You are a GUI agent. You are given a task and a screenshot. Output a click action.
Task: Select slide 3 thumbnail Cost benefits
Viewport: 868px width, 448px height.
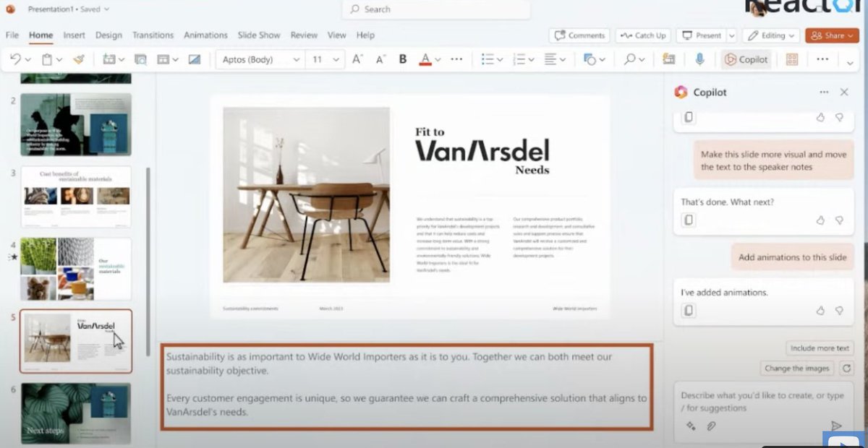76,196
